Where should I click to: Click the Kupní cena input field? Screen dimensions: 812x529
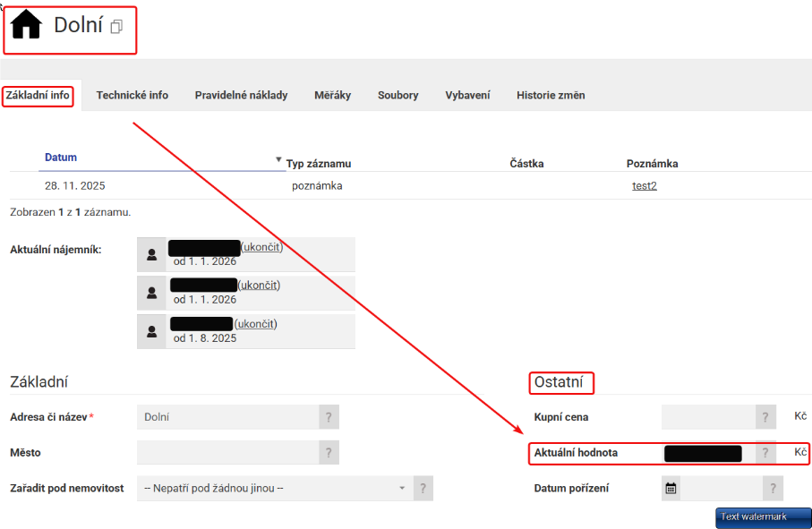point(707,417)
